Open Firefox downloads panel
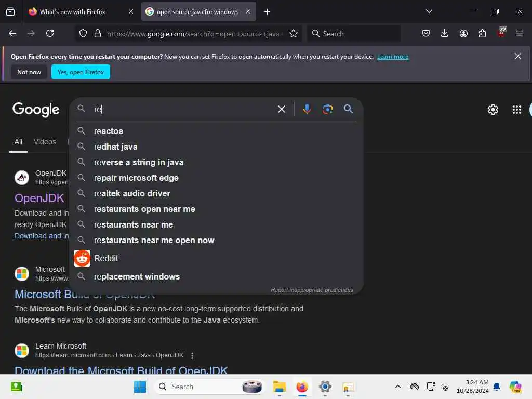This screenshot has height=399, width=532. pos(445,34)
